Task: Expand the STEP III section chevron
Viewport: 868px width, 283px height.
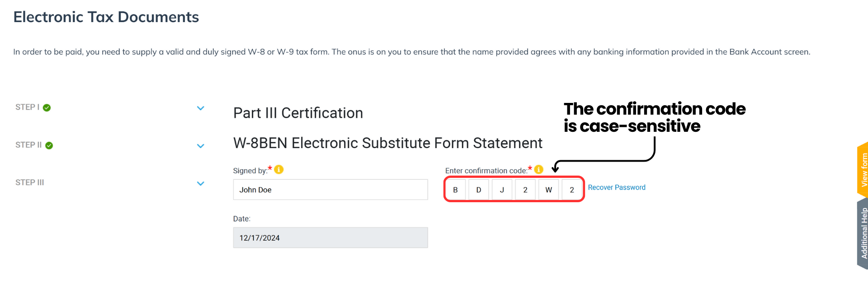Action: point(201,183)
